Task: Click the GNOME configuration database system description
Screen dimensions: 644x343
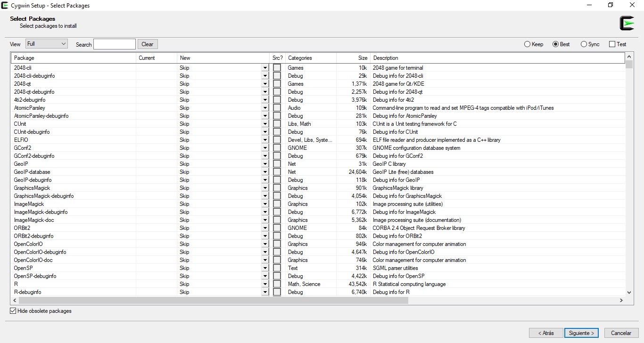Action: (x=417, y=148)
